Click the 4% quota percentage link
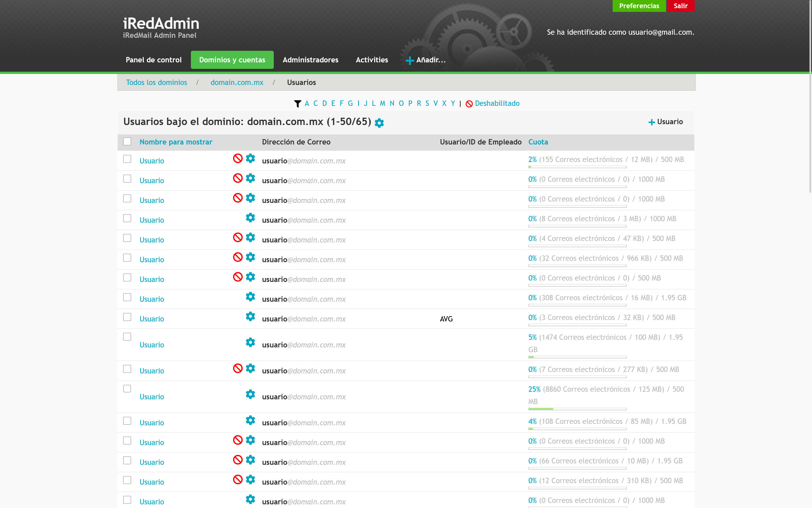Viewport: 812px width, 508px height. (533, 421)
